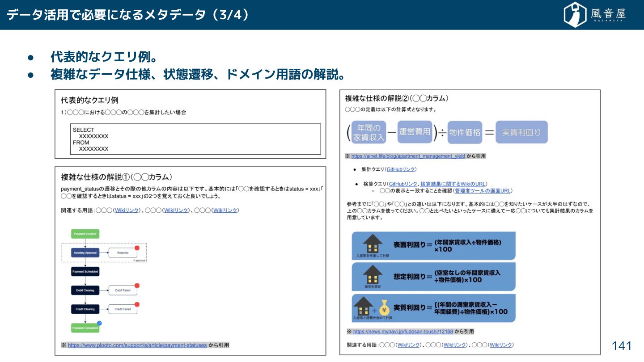Click the paragraph starting 参考までに

(470, 211)
